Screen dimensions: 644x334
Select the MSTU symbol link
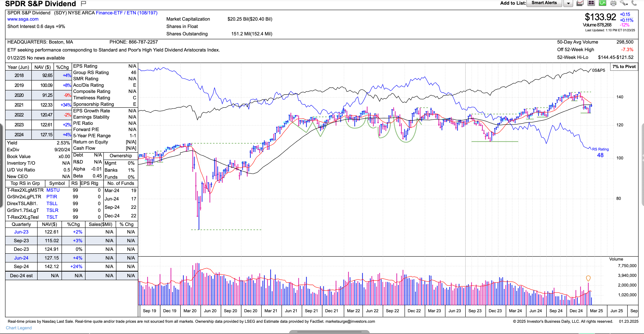[53, 190]
